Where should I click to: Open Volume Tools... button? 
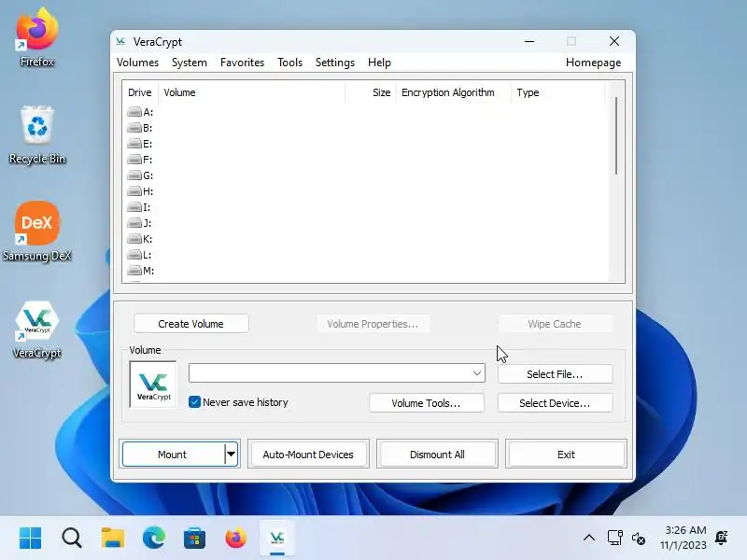point(427,403)
